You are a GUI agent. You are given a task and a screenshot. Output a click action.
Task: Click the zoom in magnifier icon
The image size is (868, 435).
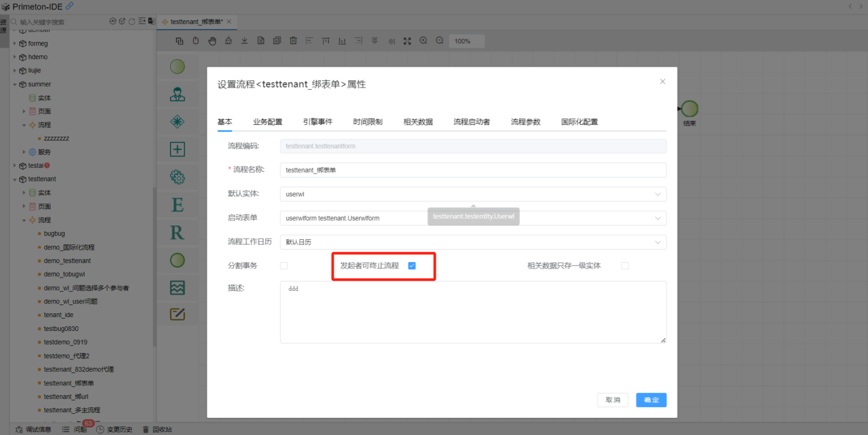[423, 41]
